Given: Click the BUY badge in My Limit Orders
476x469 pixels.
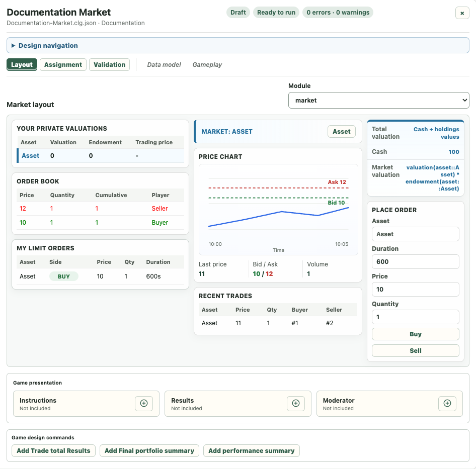Looking at the screenshot, I should pos(64,276).
